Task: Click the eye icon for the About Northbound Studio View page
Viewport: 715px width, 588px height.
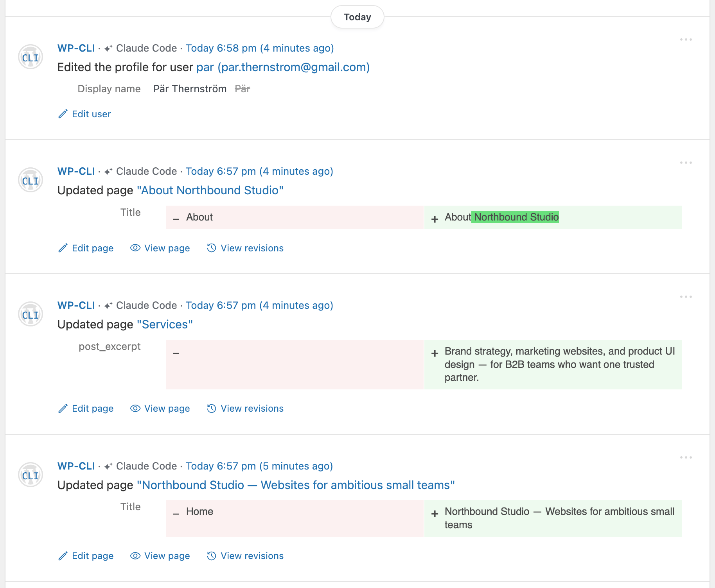Action: [135, 248]
